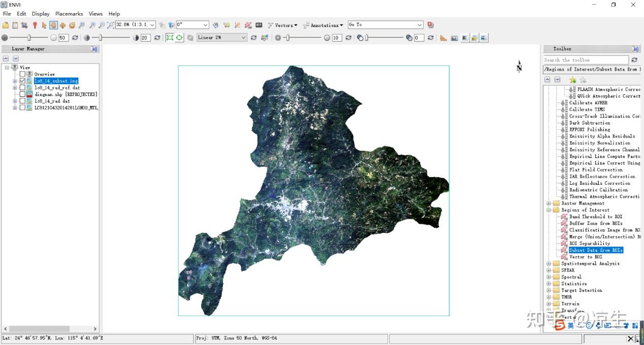Click the Placemark pin icon
644x345 pixels.
pos(35,24)
